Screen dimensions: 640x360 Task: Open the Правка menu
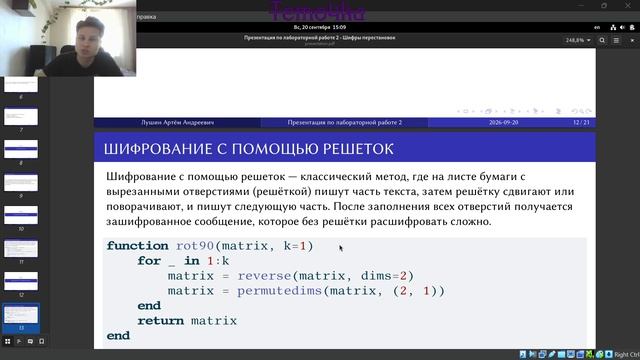(146, 17)
